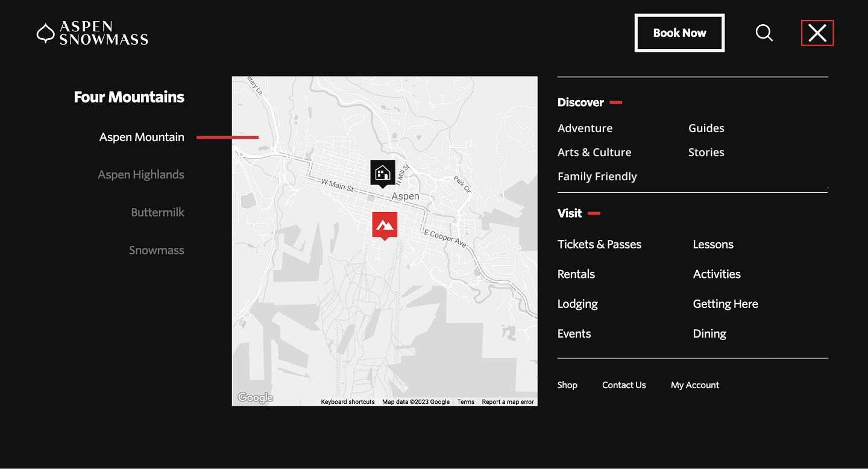Open Arts & Culture link
The height and width of the screenshot is (469, 868).
click(x=594, y=152)
